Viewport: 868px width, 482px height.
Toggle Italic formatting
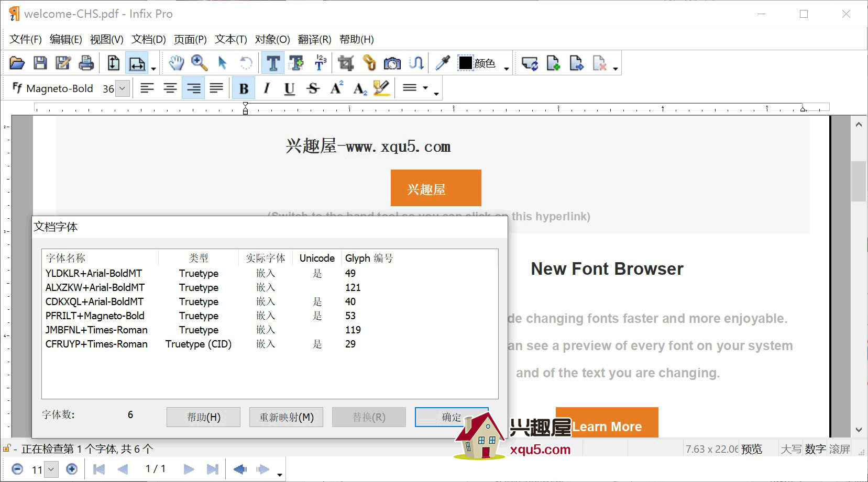point(267,88)
